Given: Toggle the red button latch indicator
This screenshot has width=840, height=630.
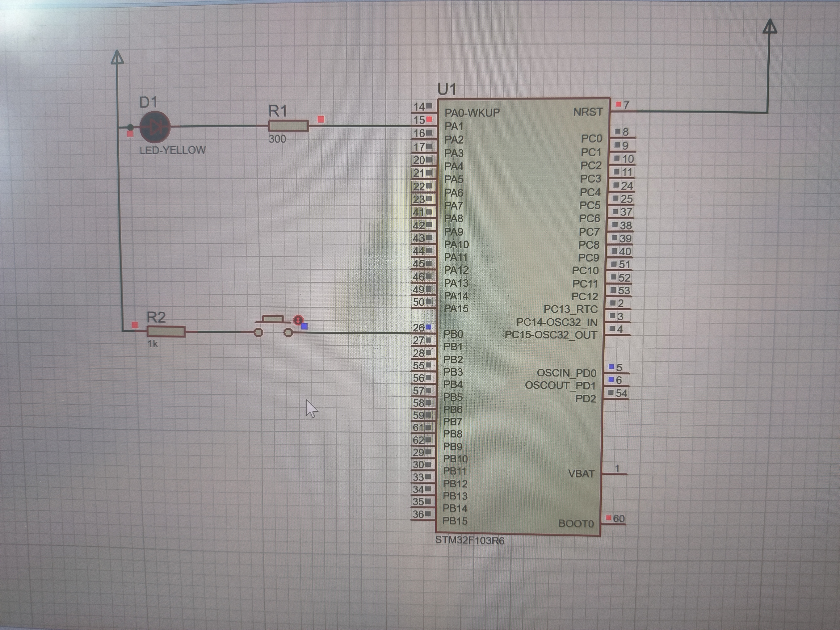Looking at the screenshot, I should [298, 320].
